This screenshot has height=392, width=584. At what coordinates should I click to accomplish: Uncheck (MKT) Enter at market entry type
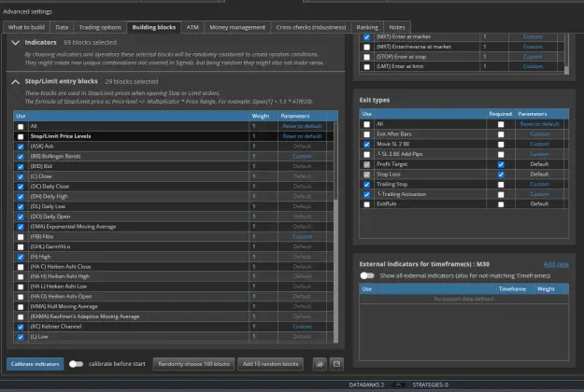tap(367, 36)
